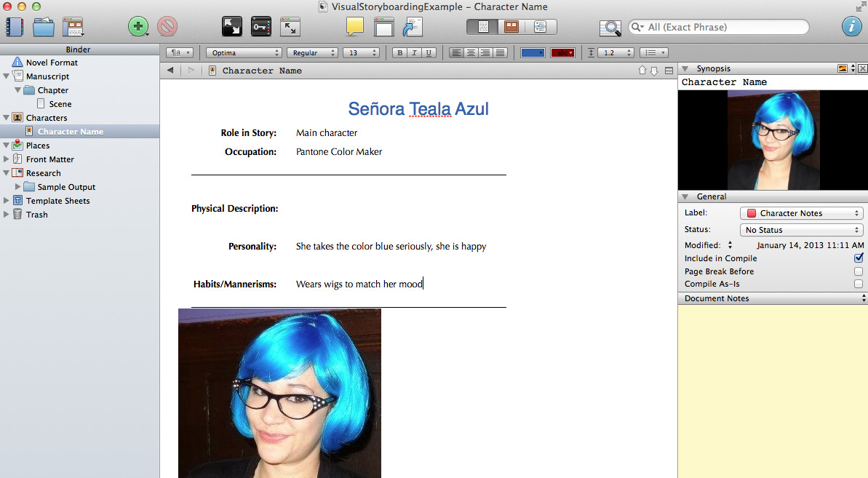Open the Inspector blue info icon

(x=851, y=27)
